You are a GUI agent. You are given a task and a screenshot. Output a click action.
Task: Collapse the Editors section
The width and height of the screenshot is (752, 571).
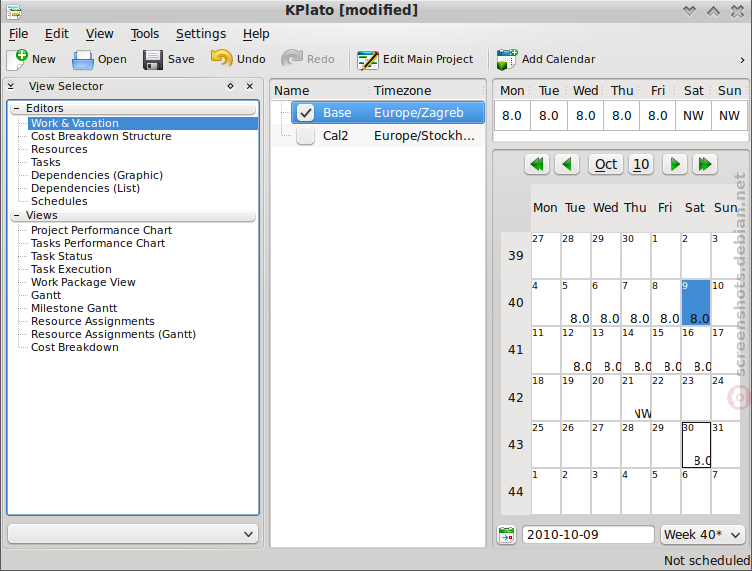point(17,108)
